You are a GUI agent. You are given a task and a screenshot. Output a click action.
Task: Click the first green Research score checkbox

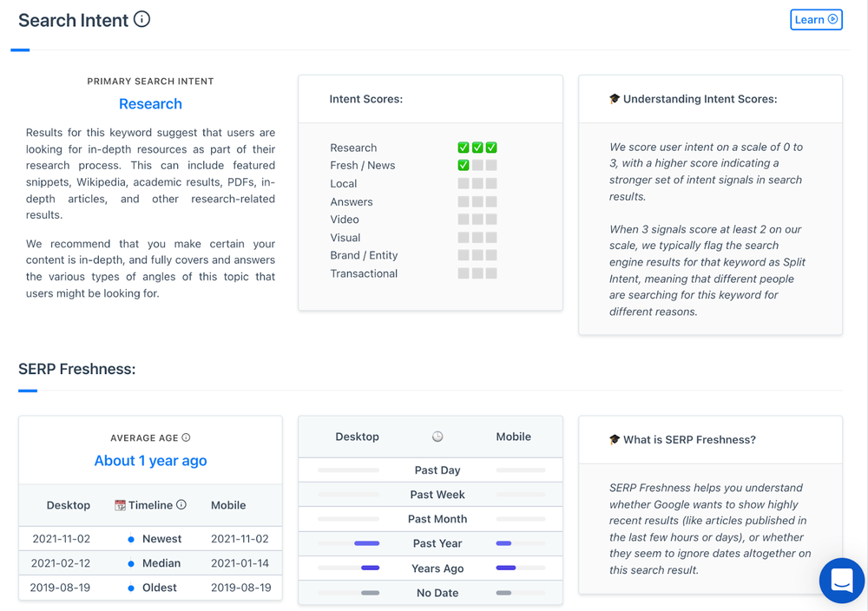point(464,147)
